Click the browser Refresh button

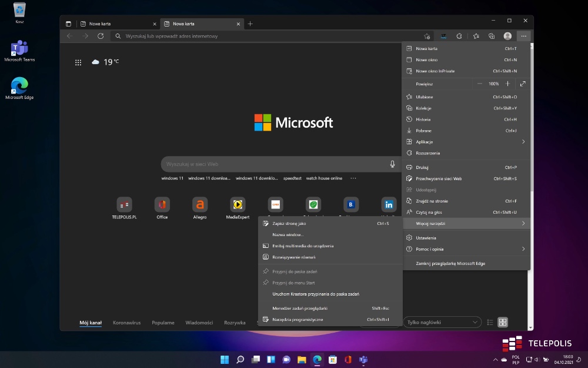coord(101,36)
